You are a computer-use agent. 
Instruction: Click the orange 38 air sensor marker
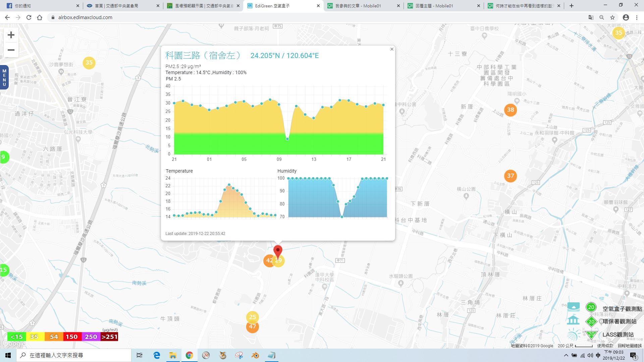(511, 110)
